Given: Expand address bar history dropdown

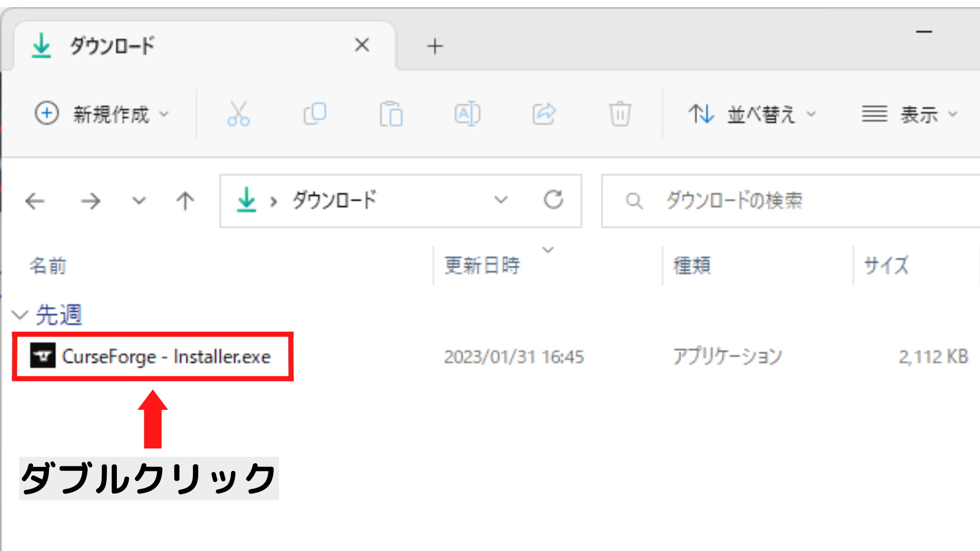Looking at the screenshot, I should coord(501,200).
